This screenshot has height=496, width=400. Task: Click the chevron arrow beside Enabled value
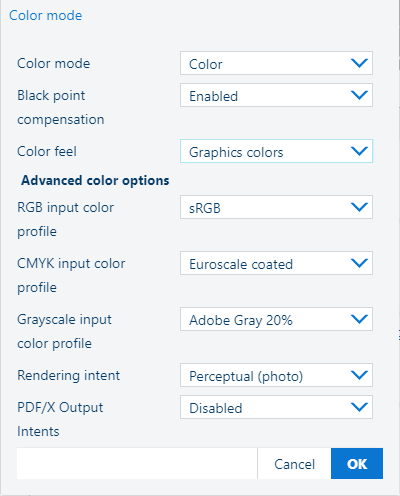359,95
